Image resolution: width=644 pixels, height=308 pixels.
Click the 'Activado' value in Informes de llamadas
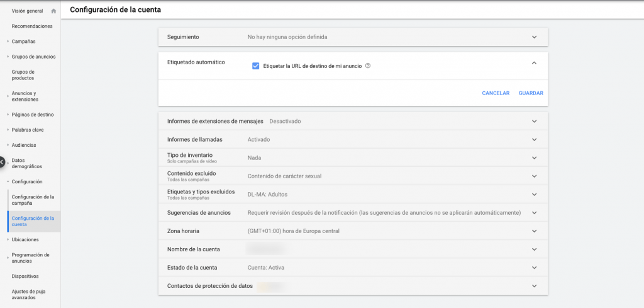click(258, 139)
